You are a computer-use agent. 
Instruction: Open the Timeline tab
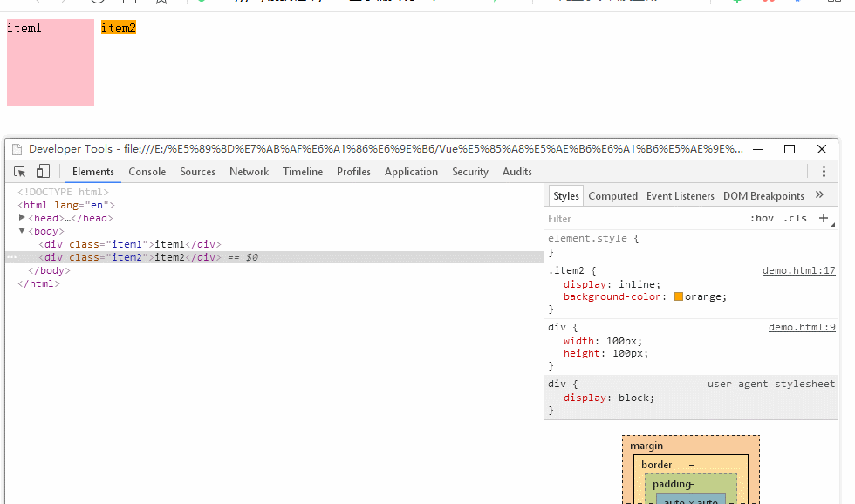pyautogui.click(x=303, y=172)
